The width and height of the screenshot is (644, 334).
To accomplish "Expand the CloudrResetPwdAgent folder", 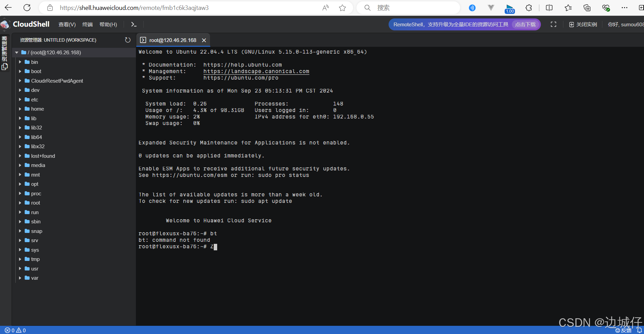I will (20, 81).
